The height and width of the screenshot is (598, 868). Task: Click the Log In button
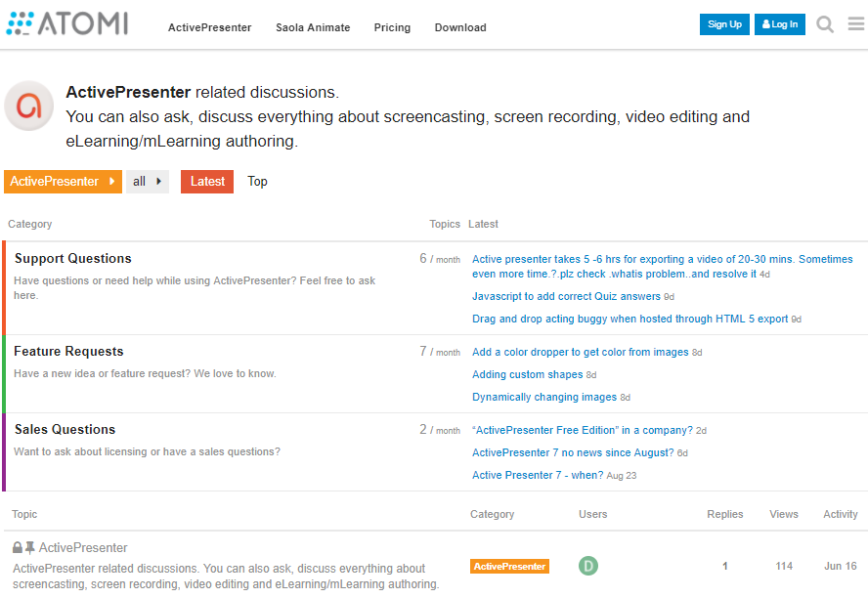coord(780,24)
